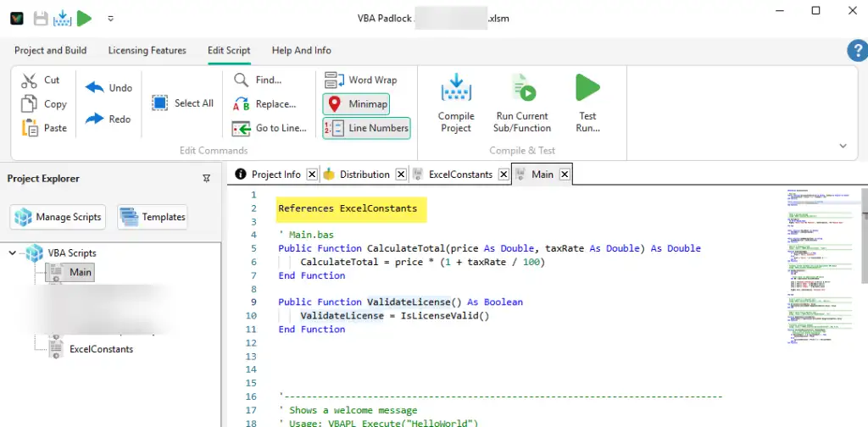This screenshot has width=868, height=427.
Task: Click the Go to Line arrow icon
Action: pos(242,128)
